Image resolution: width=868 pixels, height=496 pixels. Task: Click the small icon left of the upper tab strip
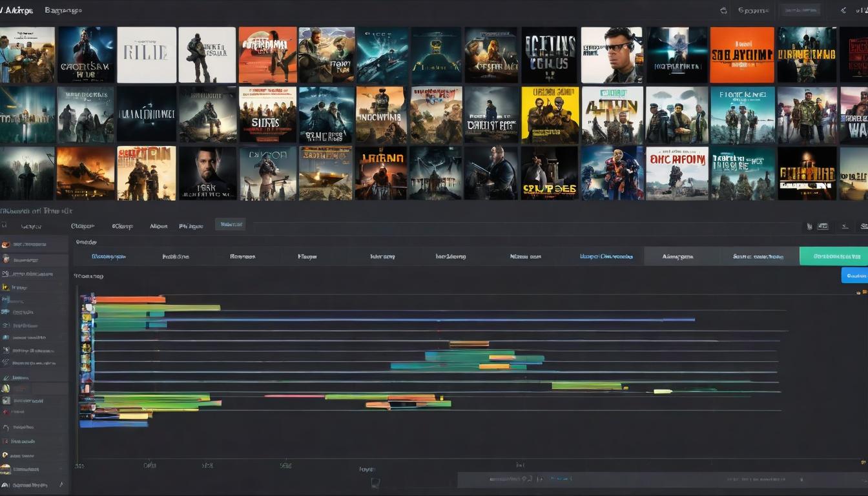[x=4, y=226]
